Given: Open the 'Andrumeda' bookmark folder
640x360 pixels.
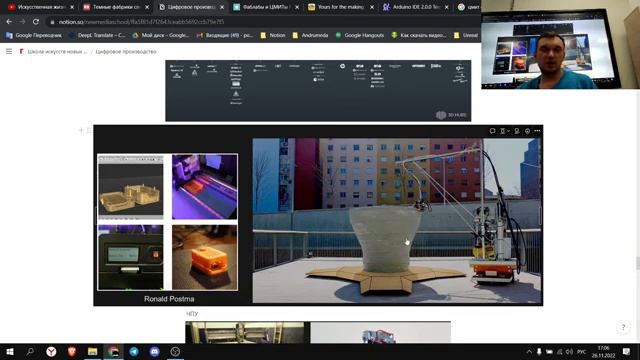Looking at the screenshot, I should 310,36.
